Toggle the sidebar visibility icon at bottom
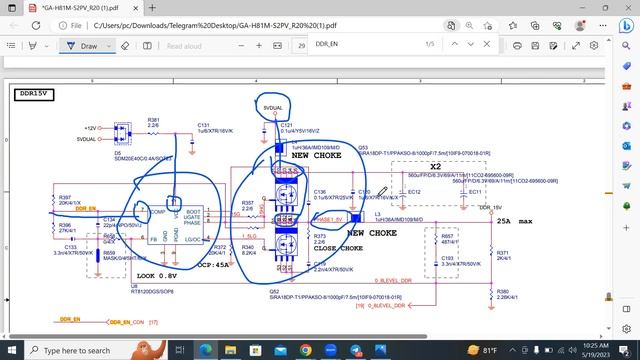Image resolution: width=640 pixels, height=360 pixels. (627, 309)
